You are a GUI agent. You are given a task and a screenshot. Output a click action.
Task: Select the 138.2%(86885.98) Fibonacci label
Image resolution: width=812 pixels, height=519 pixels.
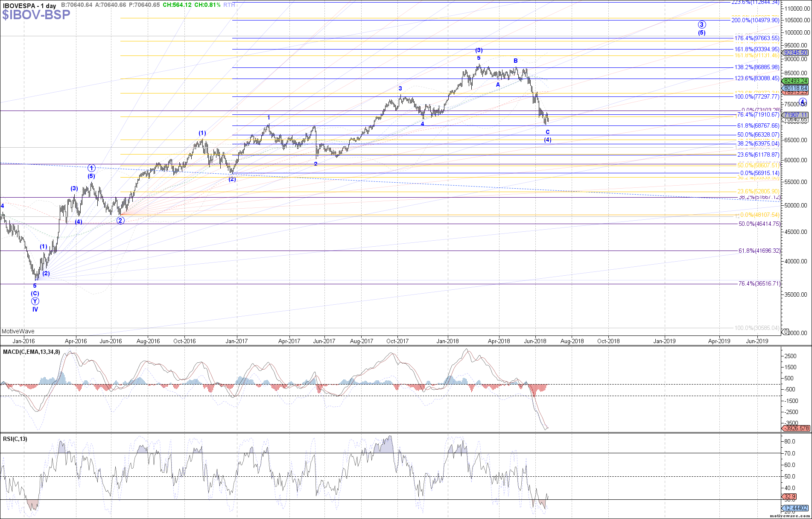pos(757,67)
